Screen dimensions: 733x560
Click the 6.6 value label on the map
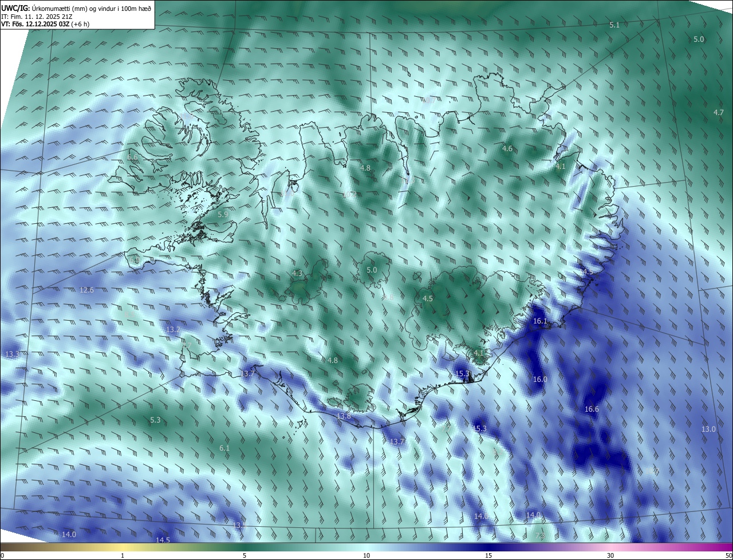[132, 157]
